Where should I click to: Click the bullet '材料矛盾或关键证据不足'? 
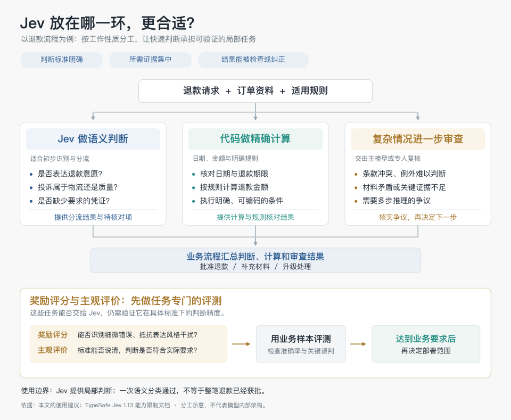404,187
